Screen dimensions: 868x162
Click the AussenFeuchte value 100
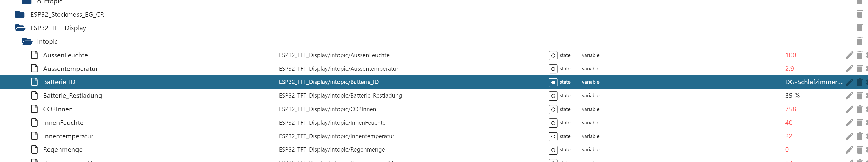(790, 55)
